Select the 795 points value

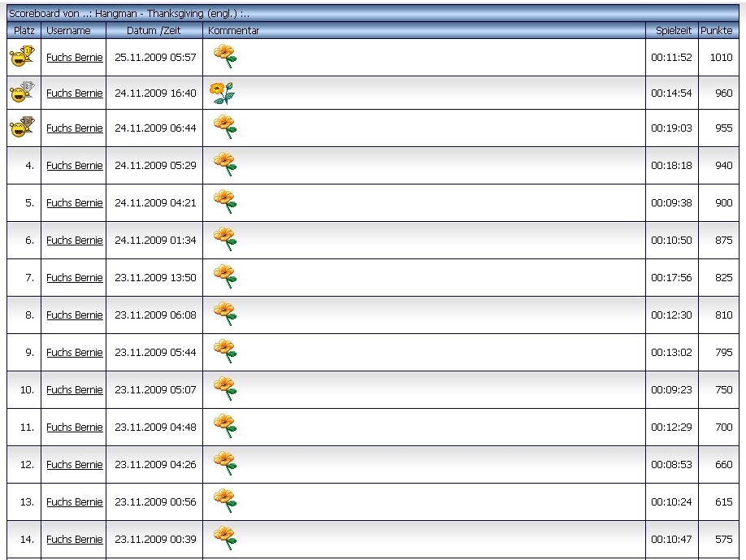pyautogui.click(x=723, y=352)
